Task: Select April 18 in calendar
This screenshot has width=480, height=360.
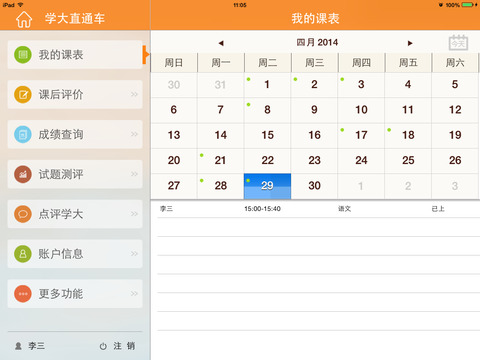Action: [x=408, y=135]
